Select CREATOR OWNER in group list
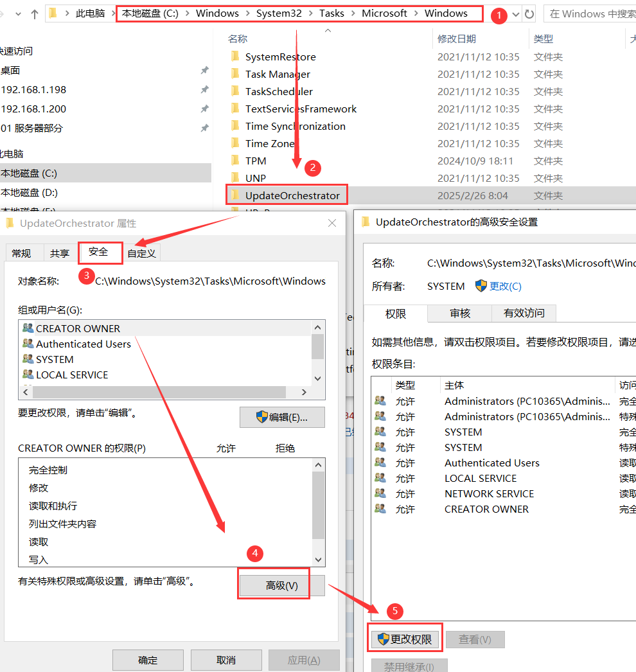Viewport: 636px width, 672px height. click(78, 328)
